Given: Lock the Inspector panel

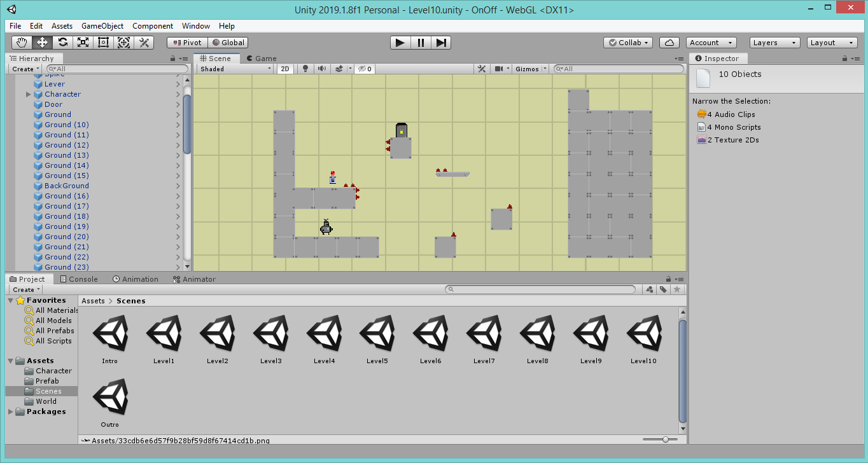Looking at the screenshot, I should 845,59.
